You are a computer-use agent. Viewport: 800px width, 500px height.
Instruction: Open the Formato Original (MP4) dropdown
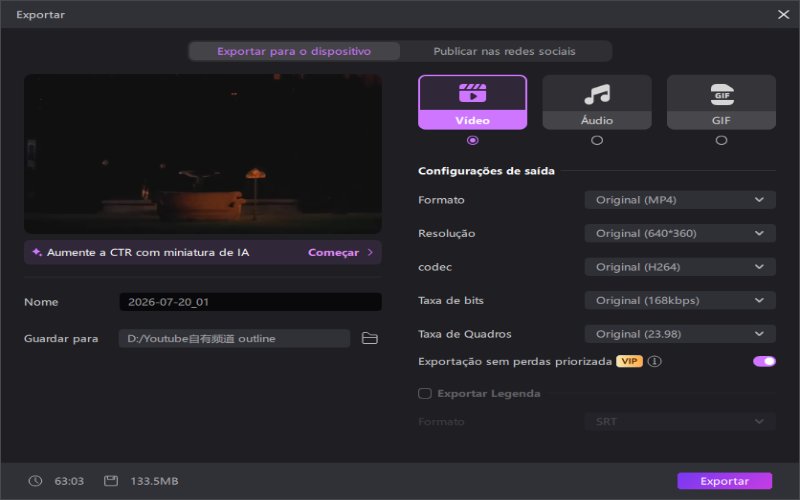[680, 200]
